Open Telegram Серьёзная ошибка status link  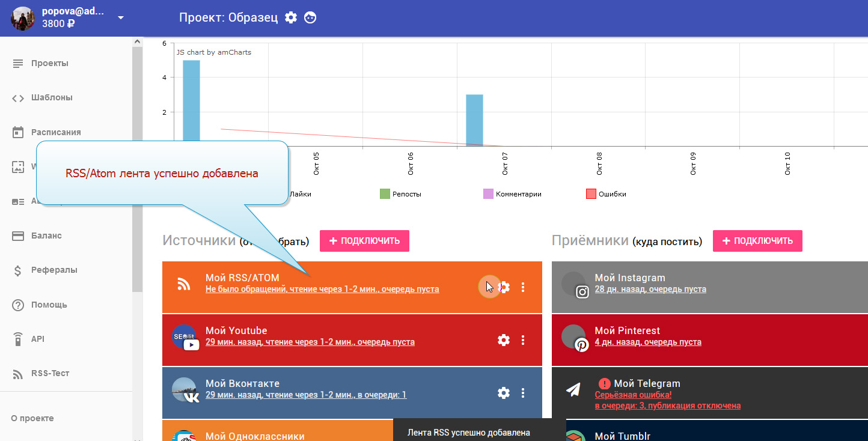click(633, 395)
